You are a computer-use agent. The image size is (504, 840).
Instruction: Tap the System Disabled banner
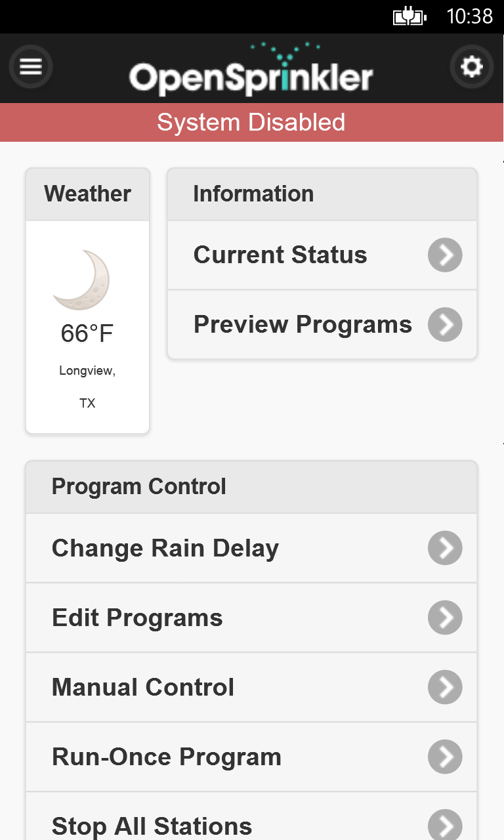(251, 123)
